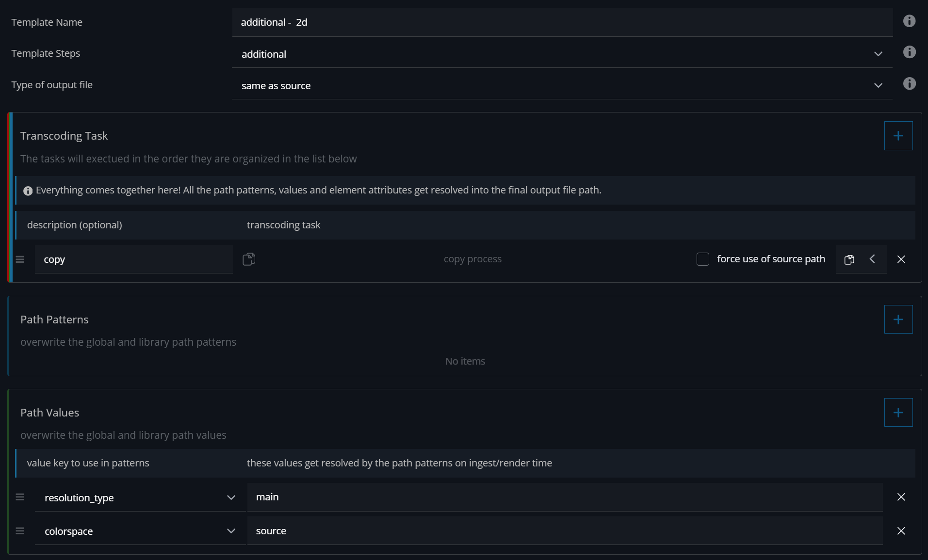Click the copy process icon next to copy field
This screenshot has height=560, width=928.
click(249, 259)
